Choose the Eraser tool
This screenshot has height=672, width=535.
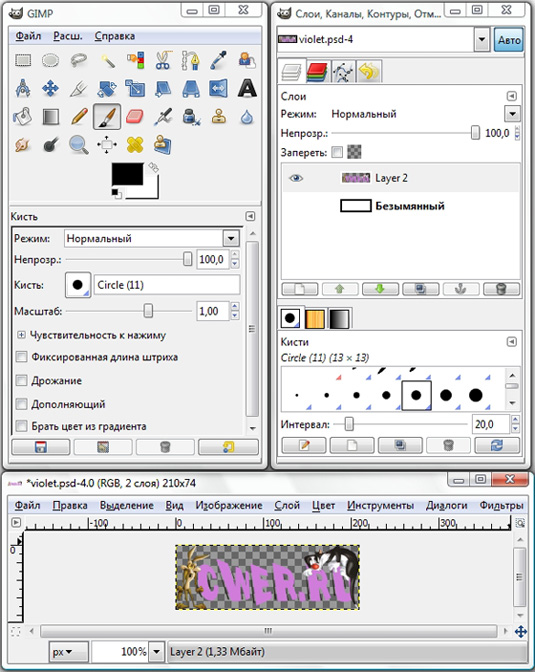point(135,116)
